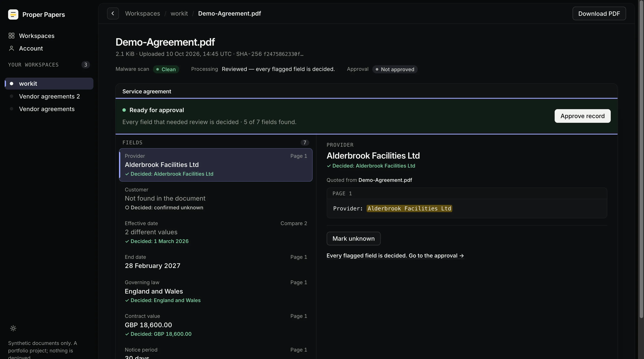This screenshot has height=359, width=644.
Task: Click the back arrow button
Action: pos(113,13)
